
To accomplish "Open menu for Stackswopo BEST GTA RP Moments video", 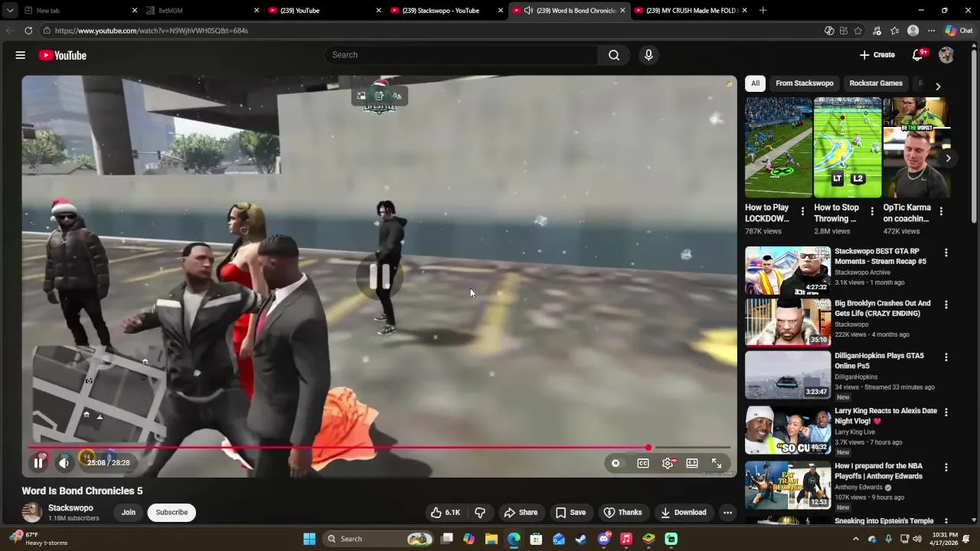I will coord(946,253).
